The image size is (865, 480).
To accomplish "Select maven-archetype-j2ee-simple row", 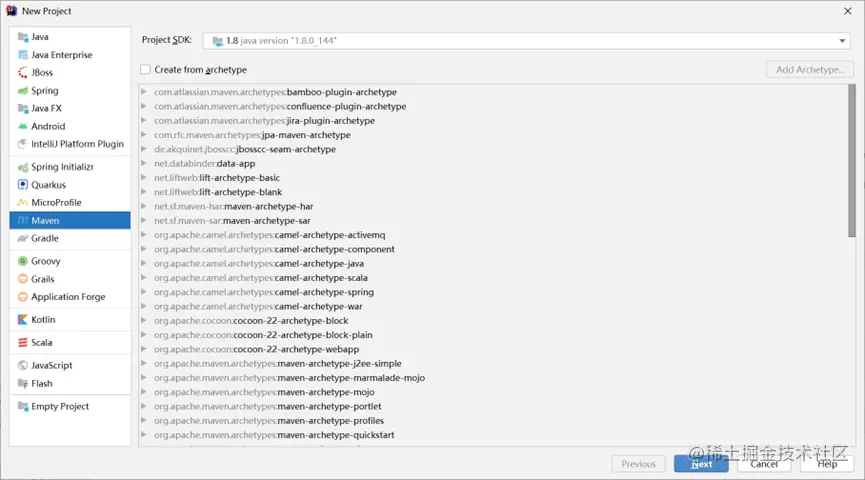I will (x=493, y=364).
